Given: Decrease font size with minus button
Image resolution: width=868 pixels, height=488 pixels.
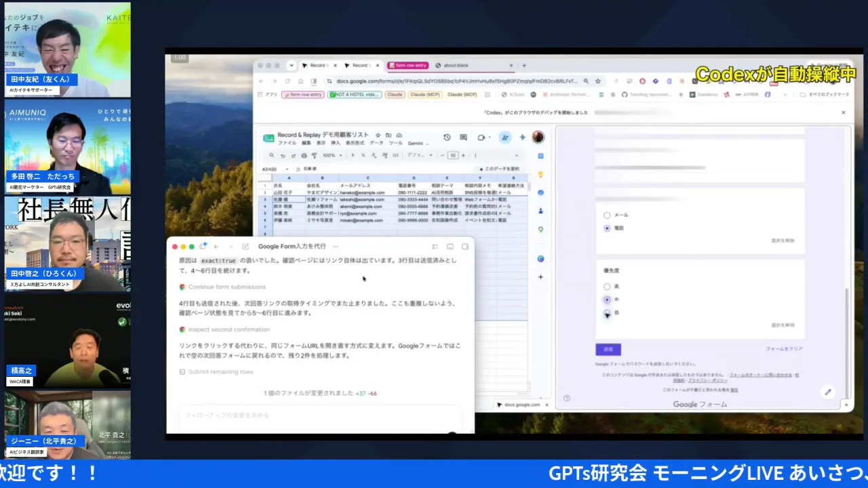Looking at the screenshot, I should point(443,155).
